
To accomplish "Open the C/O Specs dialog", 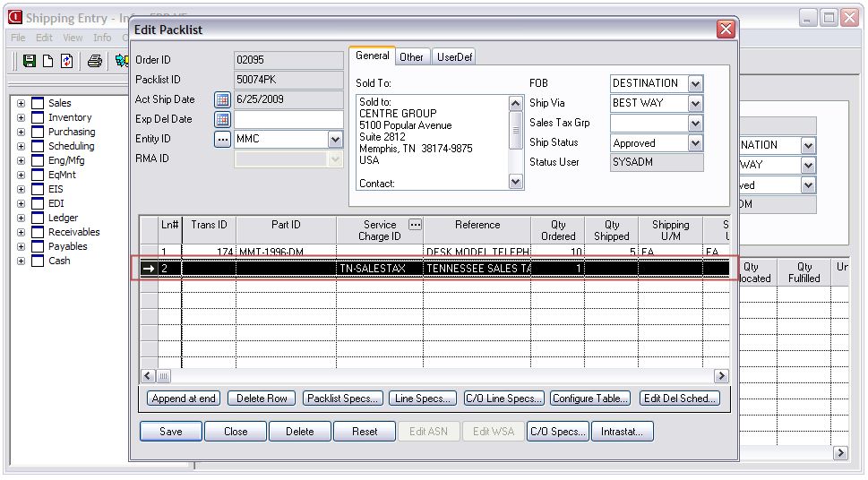I will pyautogui.click(x=558, y=432).
